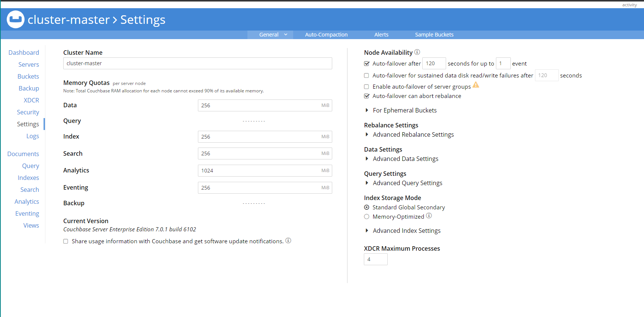Screen dimensions: 644x317
Task: Open Servers page from sidebar
Action: tap(29, 64)
